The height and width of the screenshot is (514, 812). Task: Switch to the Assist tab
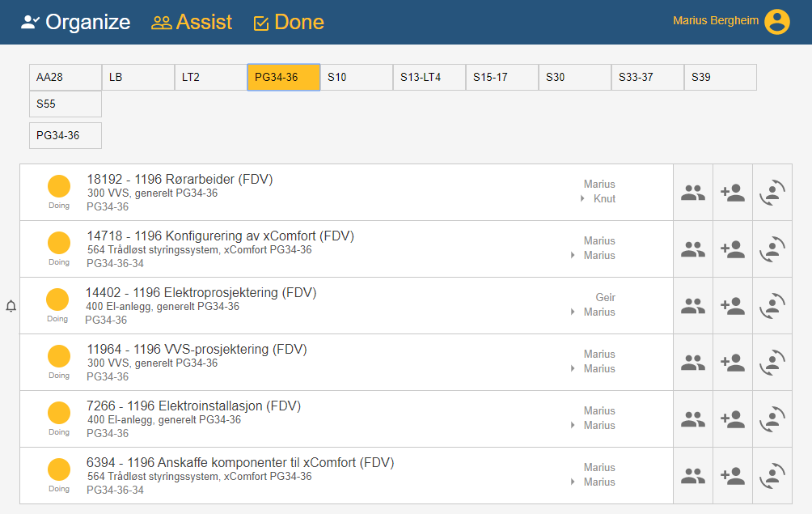tap(192, 22)
